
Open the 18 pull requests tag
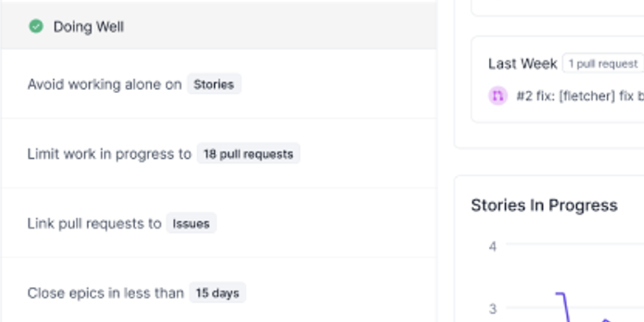(x=248, y=154)
